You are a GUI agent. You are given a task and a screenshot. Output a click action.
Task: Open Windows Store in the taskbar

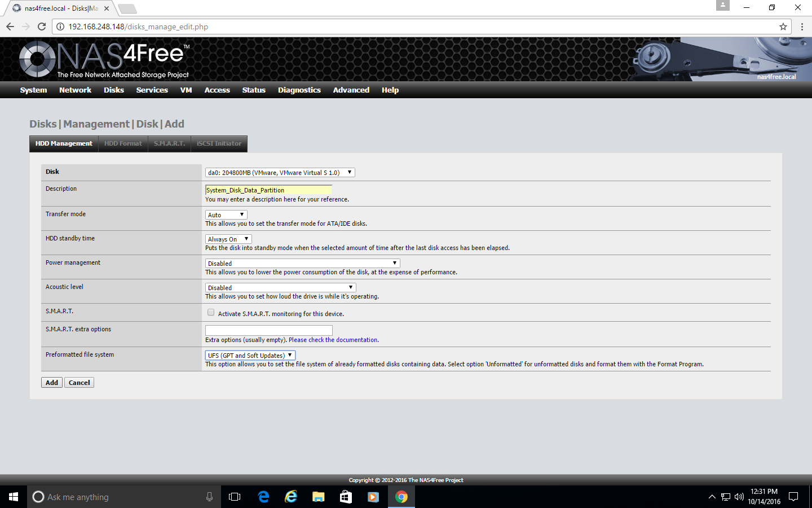[346, 497]
